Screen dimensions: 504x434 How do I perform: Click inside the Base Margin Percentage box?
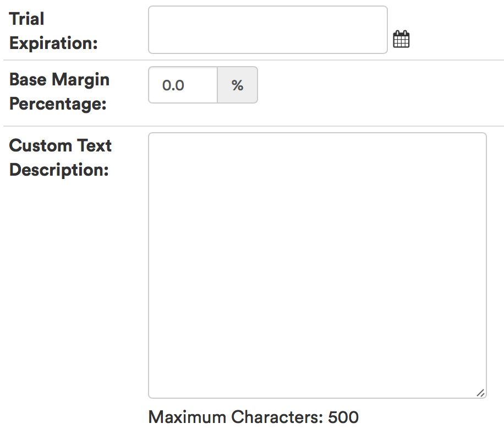click(x=182, y=85)
